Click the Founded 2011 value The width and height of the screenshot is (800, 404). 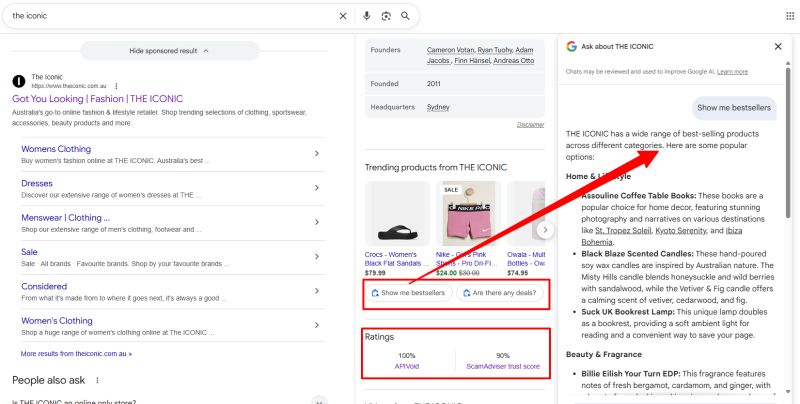point(434,84)
